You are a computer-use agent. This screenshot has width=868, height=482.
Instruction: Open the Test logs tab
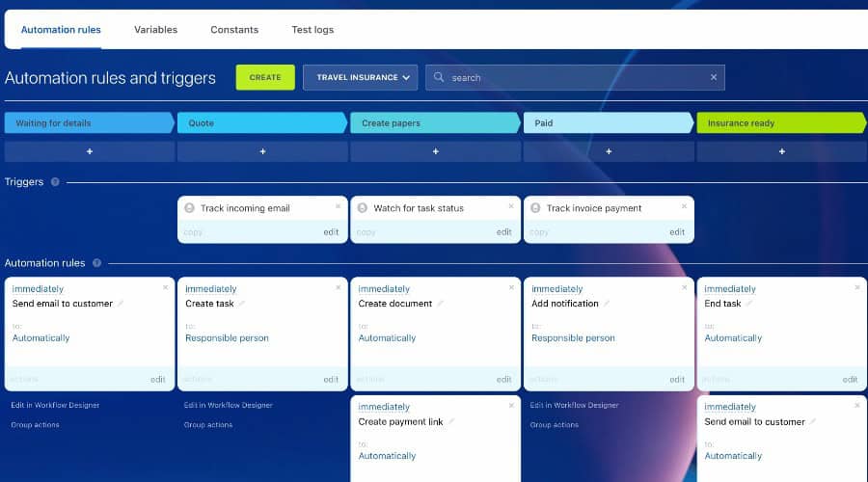tap(312, 30)
